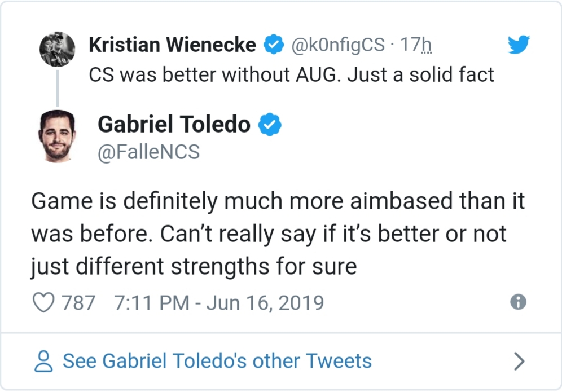Click See Gabriel Toledo's other Tweets

click(x=217, y=362)
